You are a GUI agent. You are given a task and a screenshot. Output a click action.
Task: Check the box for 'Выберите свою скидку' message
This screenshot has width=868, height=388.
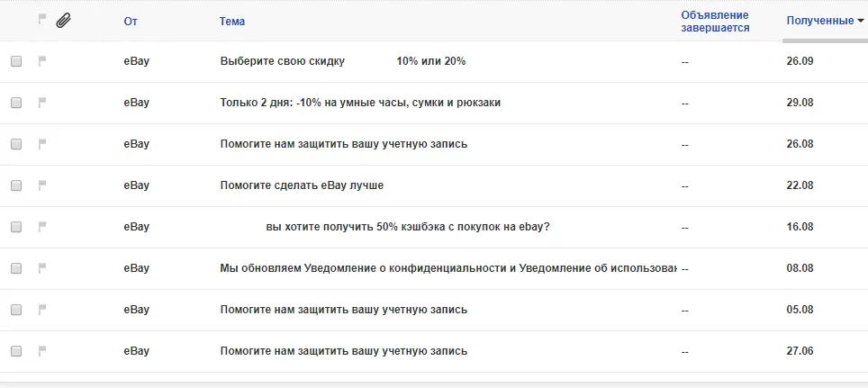pos(16,61)
